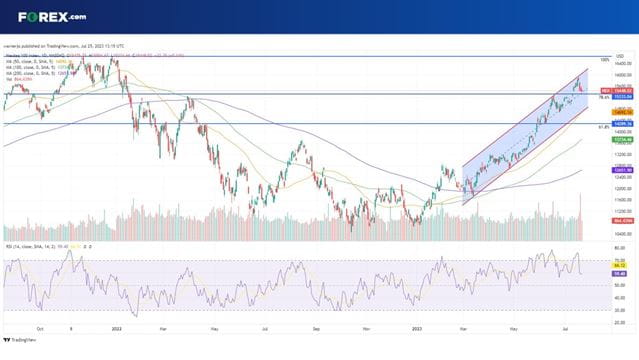Image resolution: width=639 pixels, height=360 pixels.
Task: Click the Vol indicator legend entry
Action: point(19,79)
